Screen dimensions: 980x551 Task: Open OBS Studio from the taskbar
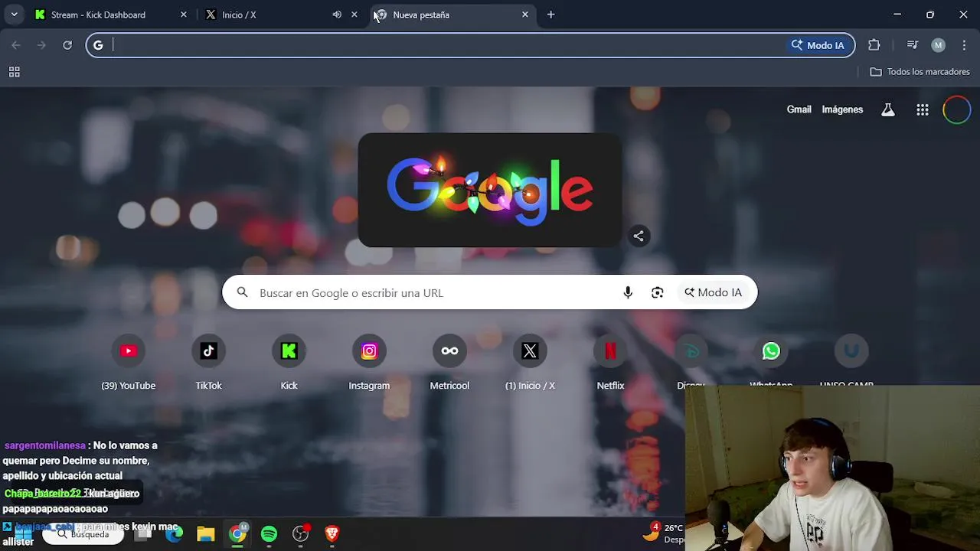pyautogui.click(x=300, y=534)
